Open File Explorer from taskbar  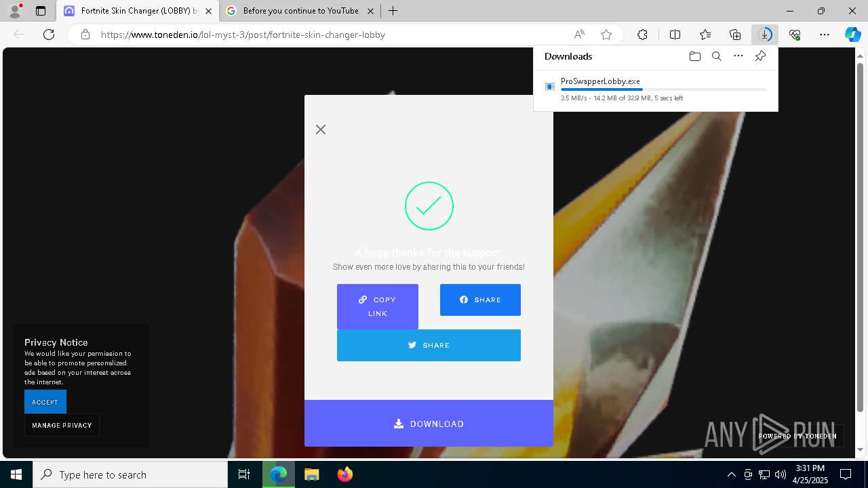click(311, 474)
